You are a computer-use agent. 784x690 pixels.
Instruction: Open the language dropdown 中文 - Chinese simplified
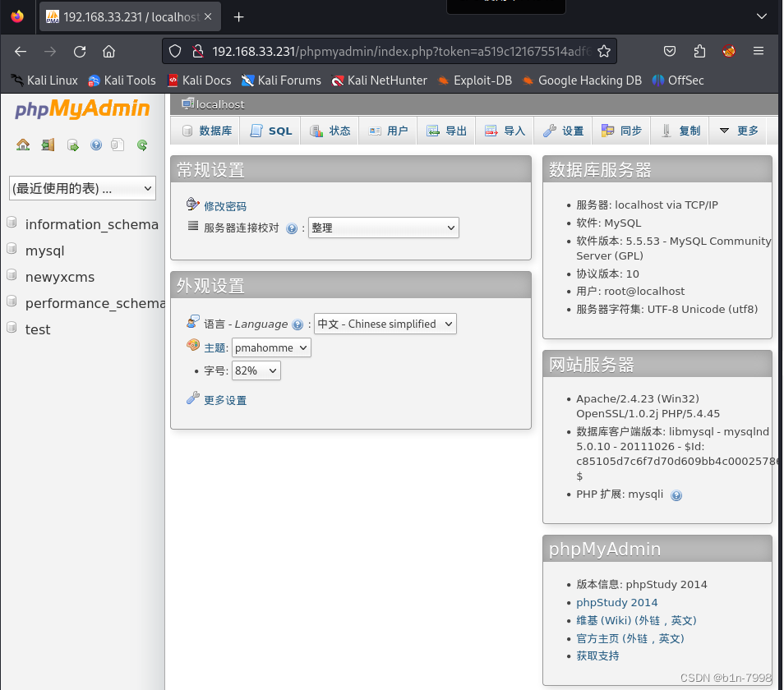point(385,324)
